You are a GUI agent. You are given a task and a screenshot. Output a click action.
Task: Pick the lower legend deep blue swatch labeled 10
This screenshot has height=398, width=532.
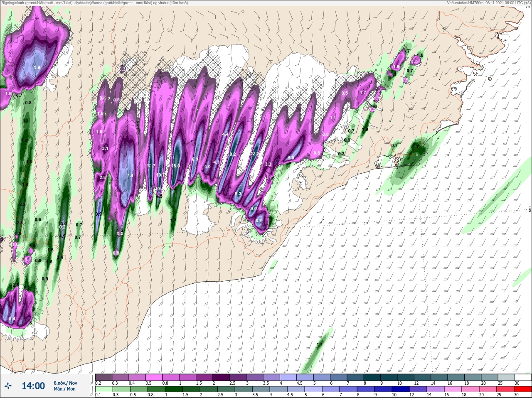tap(401, 389)
